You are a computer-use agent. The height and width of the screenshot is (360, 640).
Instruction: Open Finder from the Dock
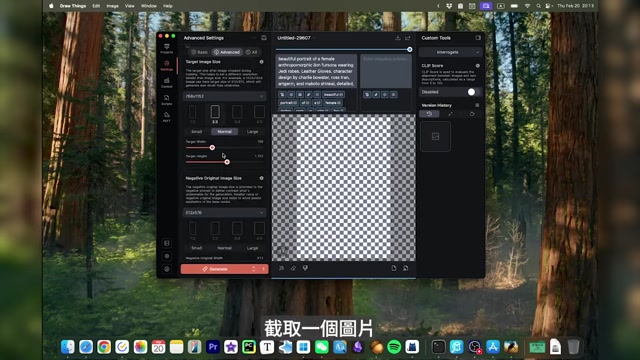click(68, 347)
